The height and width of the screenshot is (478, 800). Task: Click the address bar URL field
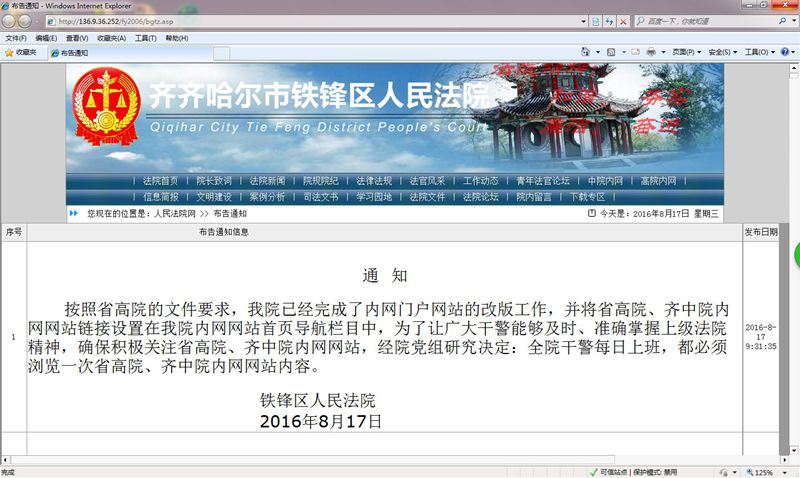(316, 21)
